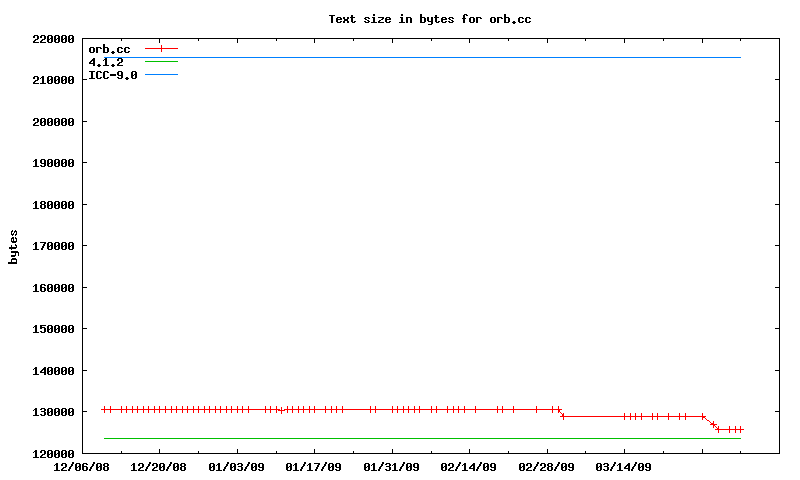
Task: Select the ICC-9.0 legend entry text
Action: (x=113, y=75)
